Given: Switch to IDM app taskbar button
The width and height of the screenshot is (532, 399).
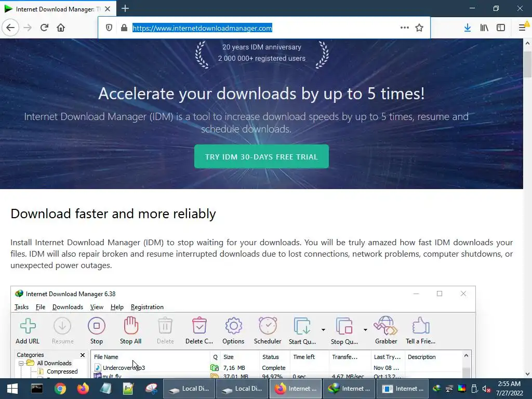Looking at the screenshot, I should 349,389.
